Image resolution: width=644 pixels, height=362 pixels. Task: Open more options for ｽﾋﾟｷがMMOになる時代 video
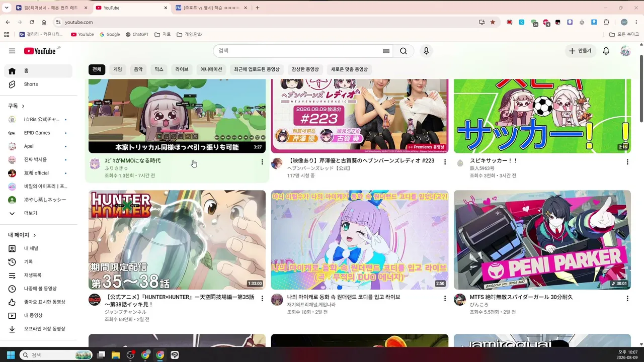click(x=262, y=162)
